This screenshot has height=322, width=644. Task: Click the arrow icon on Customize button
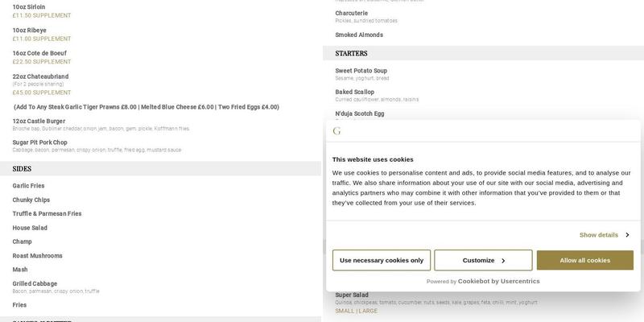pyautogui.click(x=503, y=261)
